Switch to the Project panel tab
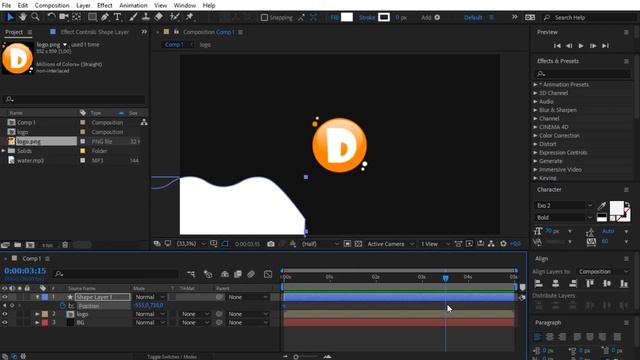The image size is (640, 360). [x=14, y=32]
